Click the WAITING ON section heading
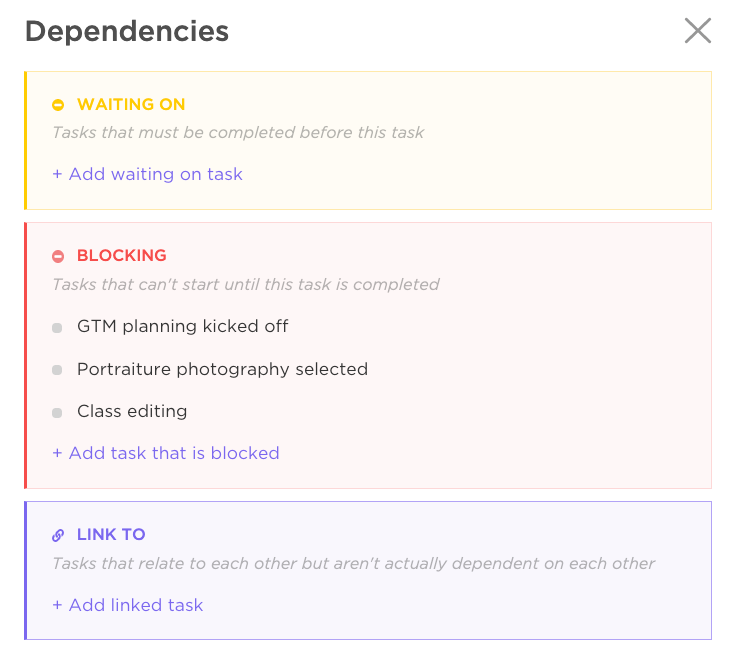Viewport: 739px width, 666px height. [131, 104]
